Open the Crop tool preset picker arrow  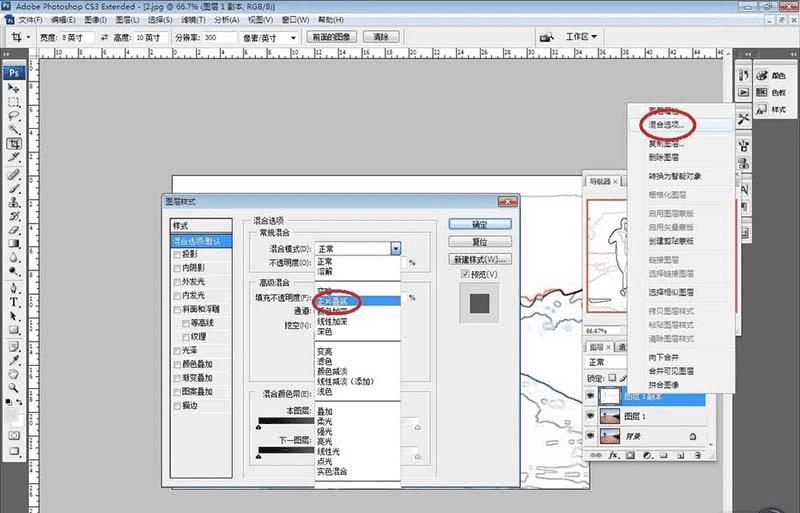(28, 37)
